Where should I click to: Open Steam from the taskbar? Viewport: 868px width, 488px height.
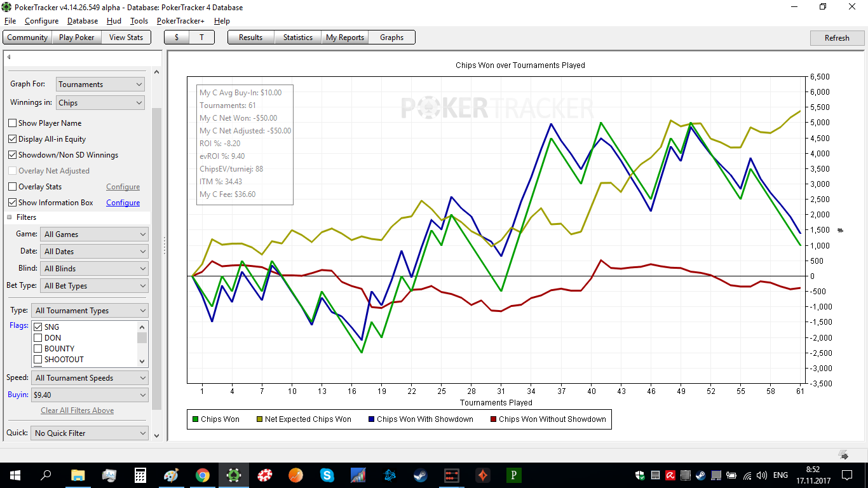pyautogui.click(x=421, y=475)
